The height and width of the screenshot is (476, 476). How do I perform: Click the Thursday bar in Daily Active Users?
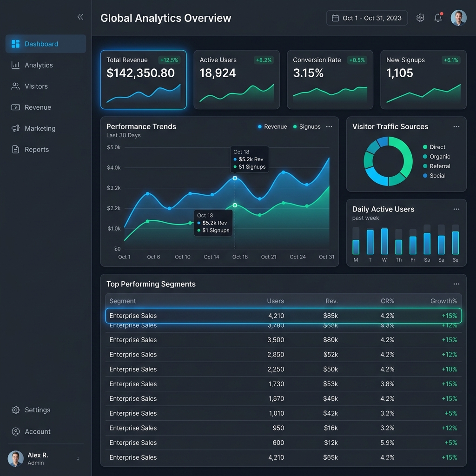398,247
